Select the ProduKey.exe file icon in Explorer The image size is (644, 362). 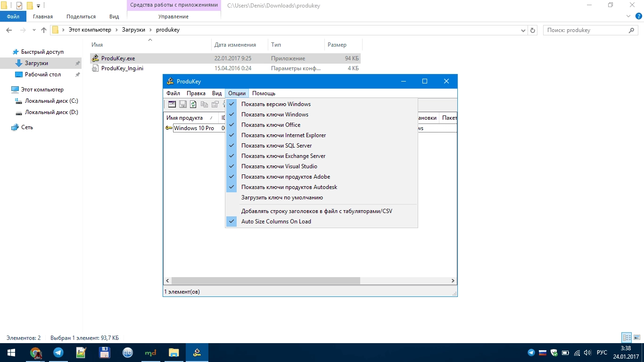point(96,58)
